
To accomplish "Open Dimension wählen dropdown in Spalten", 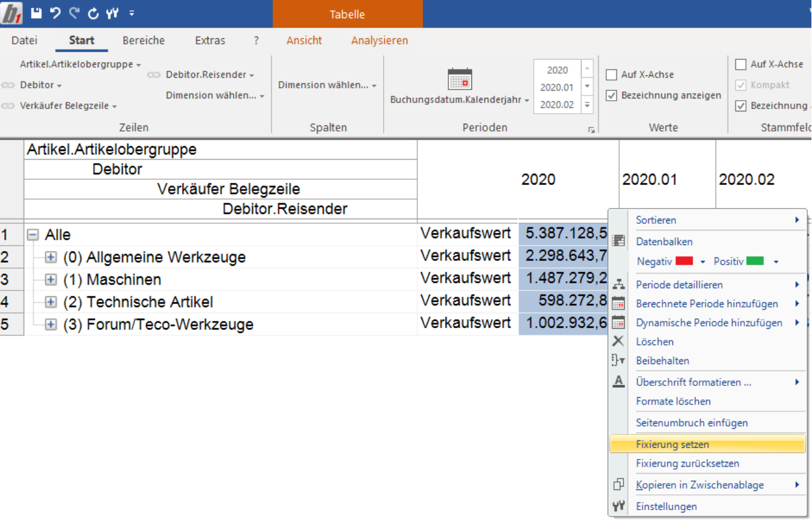I will click(327, 85).
